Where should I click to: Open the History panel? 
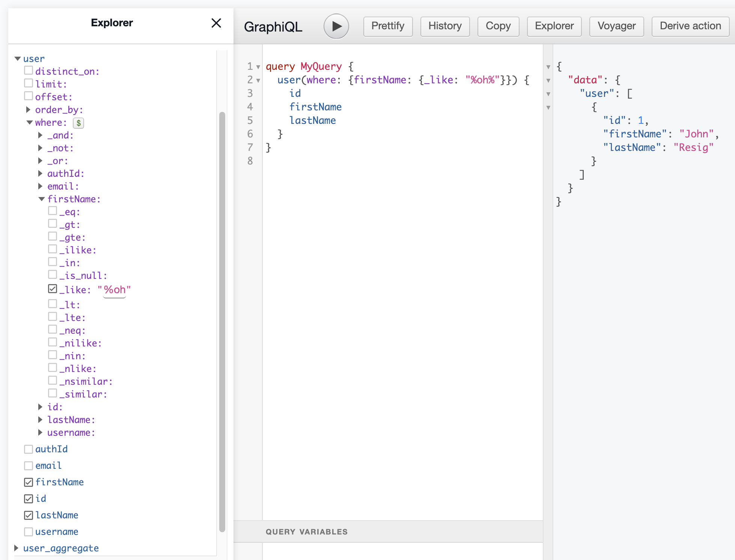(445, 26)
